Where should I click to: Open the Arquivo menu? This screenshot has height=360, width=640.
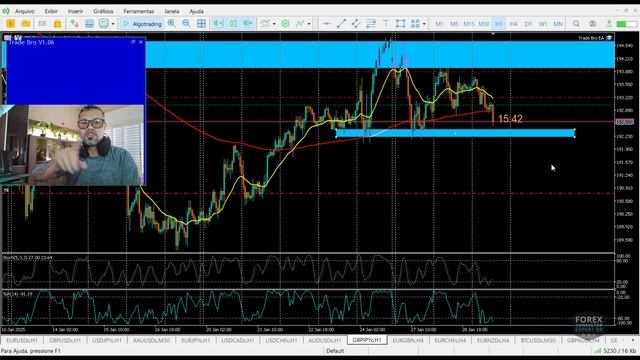point(24,11)
